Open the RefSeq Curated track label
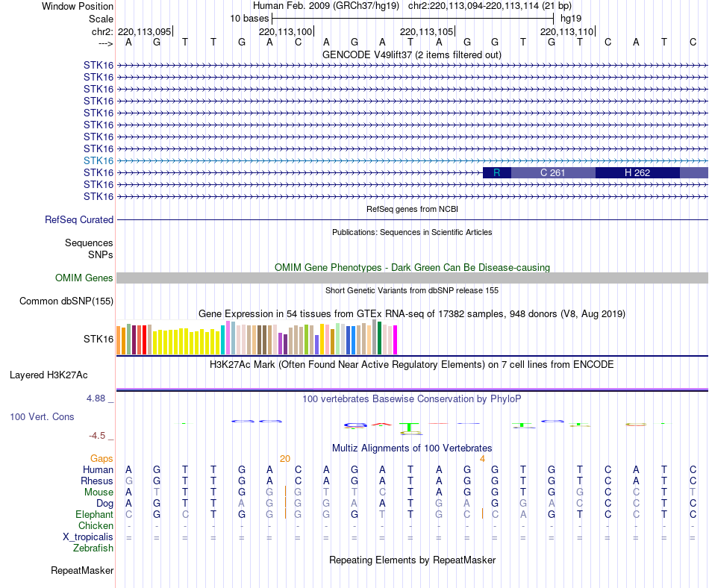This screenshot has height=588, width=709. (79, 219)
